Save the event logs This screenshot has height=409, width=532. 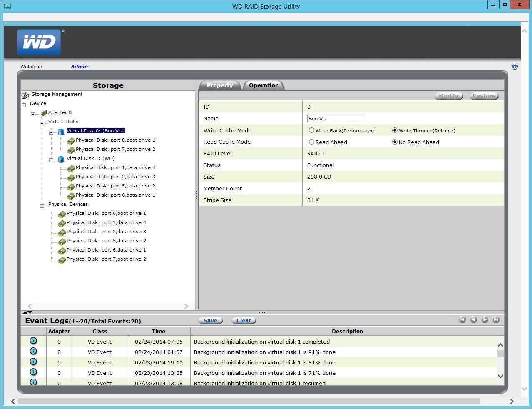point(210,320)
